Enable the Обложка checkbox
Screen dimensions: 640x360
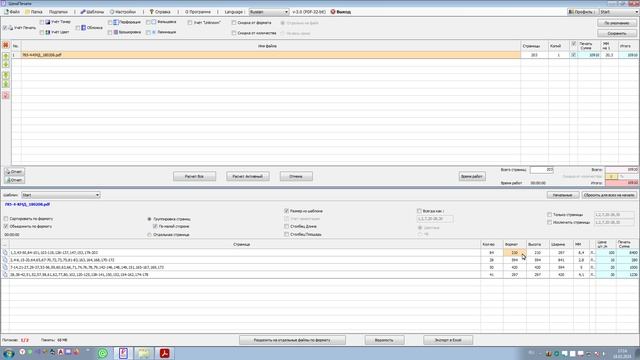tap(78, 28)
